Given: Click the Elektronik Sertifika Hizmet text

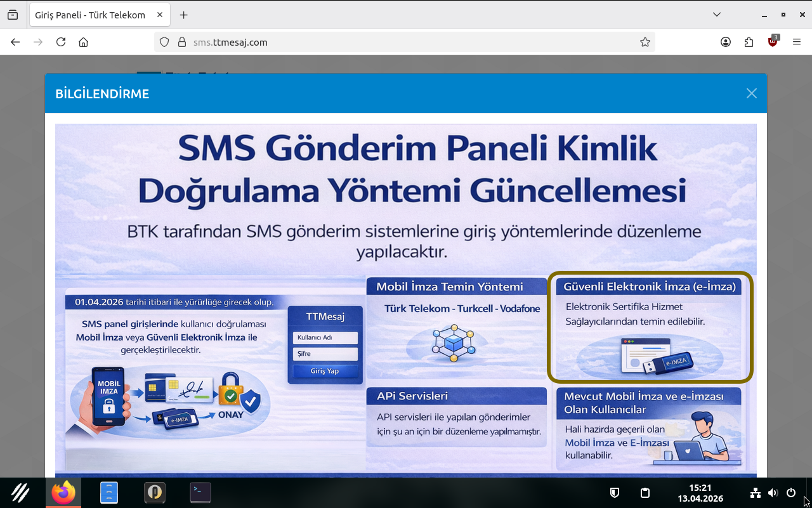Looking at the screenshot, I should click(x=624, y=306).
